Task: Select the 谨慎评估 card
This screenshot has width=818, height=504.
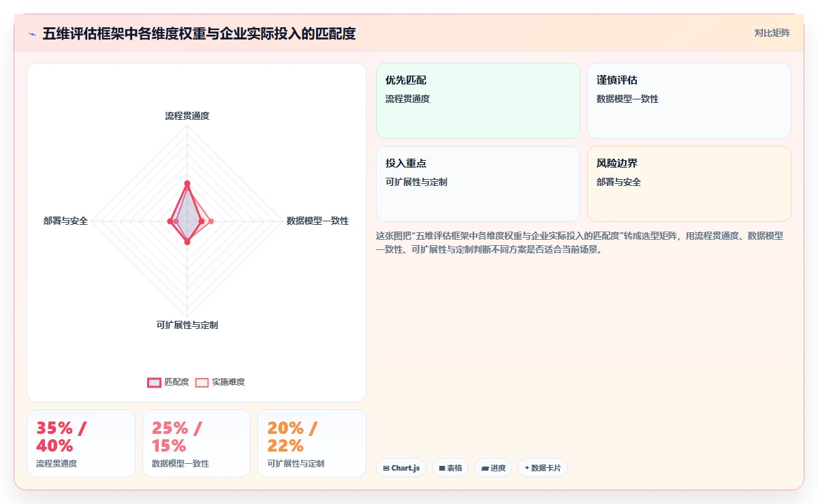Action: tap(689, 101)
